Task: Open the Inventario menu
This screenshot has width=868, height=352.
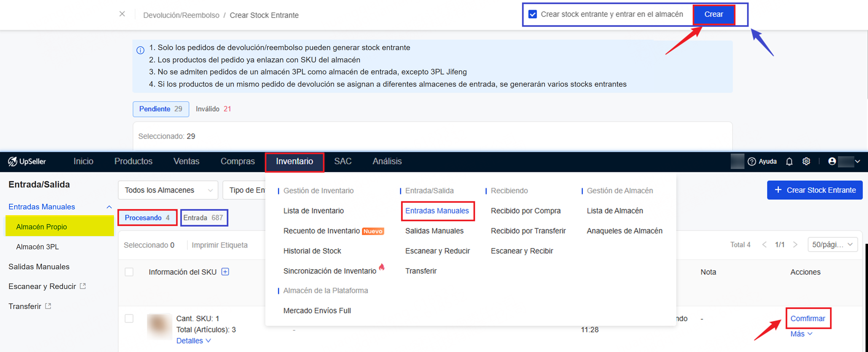Action: [x=295, y=161]
